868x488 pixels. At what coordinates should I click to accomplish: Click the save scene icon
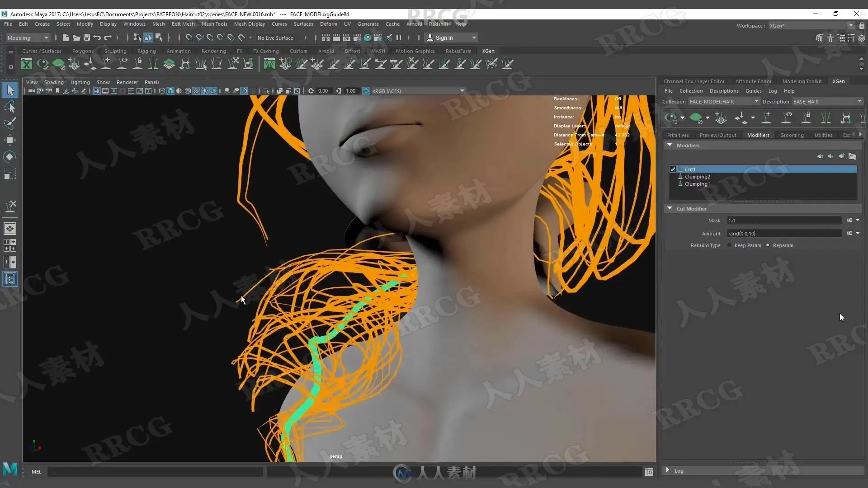[x=87, y=38]
